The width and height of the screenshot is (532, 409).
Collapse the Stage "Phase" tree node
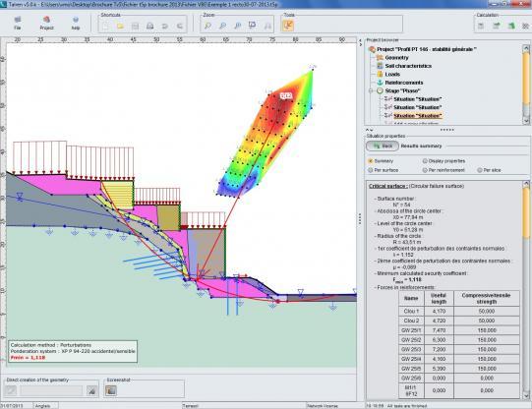[x=371, y=90]
